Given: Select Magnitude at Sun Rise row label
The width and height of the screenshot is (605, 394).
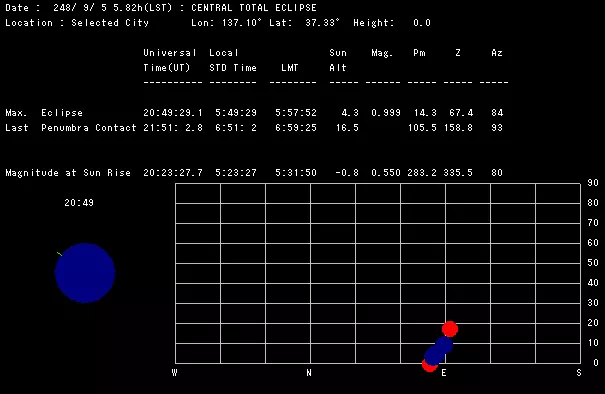Looking at the screenshot, I should [x=68, y=172].
